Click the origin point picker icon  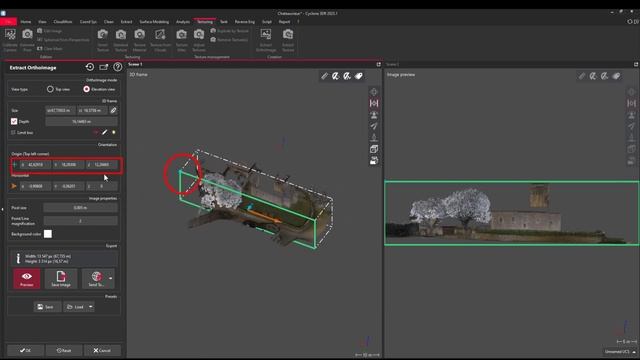tap(14, 164)
